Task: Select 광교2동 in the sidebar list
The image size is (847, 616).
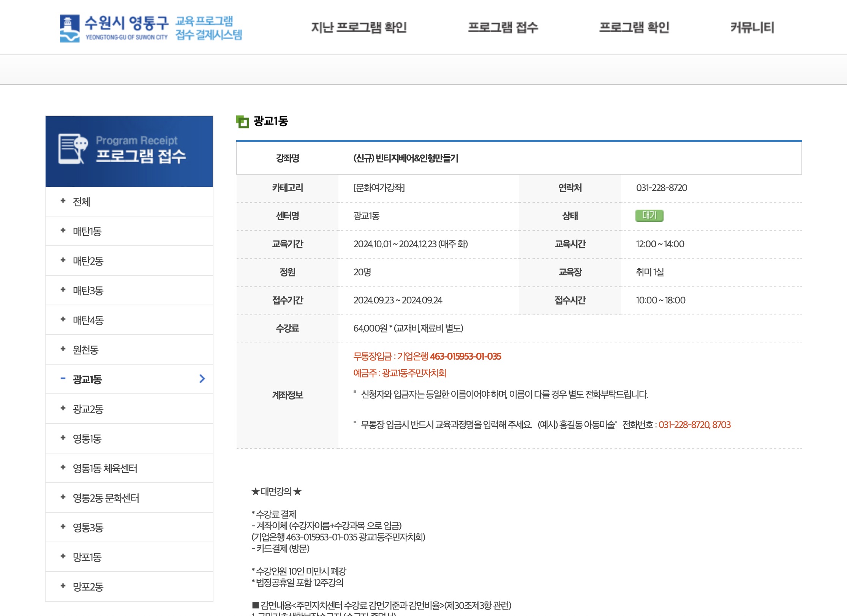Action: pyautogui.click(x=88, y=409)
